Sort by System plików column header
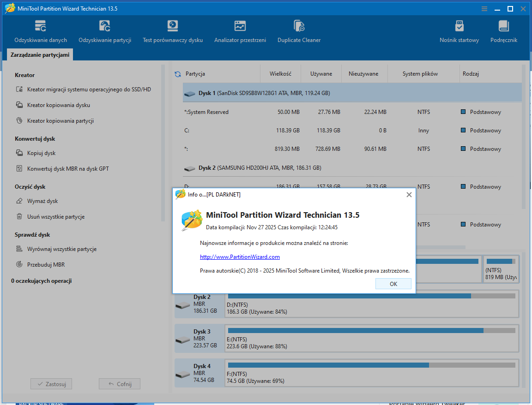Screen dimensions: 532x405 coord(420,74)
